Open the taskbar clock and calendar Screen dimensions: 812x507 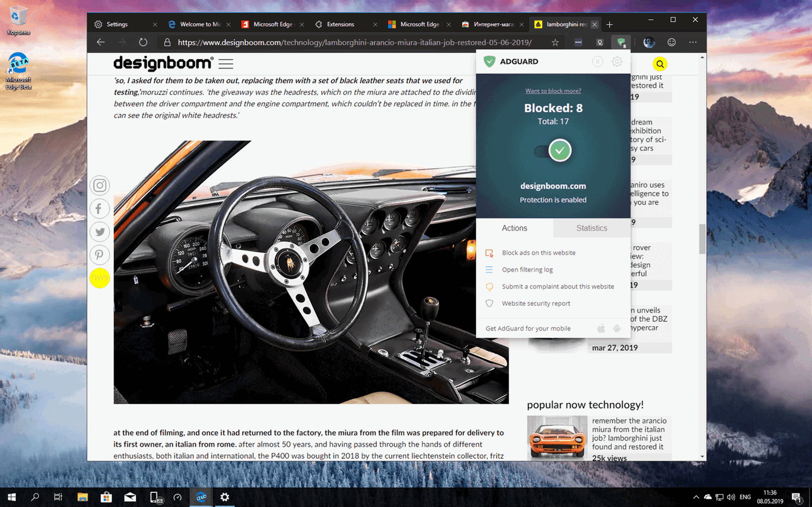[770, 497]
